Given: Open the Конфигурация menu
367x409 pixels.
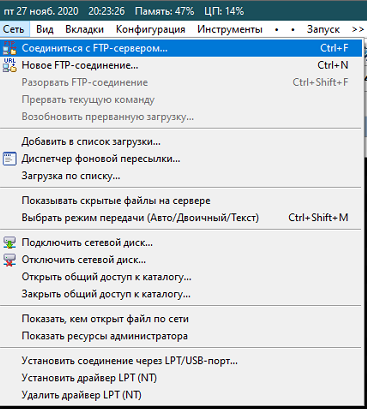Looking at the screenshot, I should [x=150, y=29].
